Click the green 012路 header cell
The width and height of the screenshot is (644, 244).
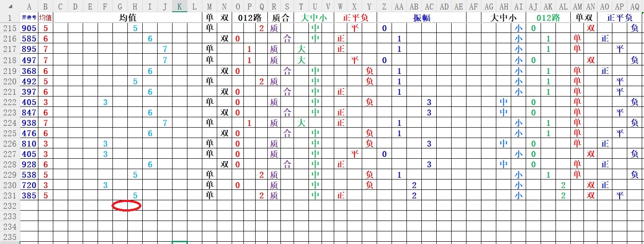(x=548, y=18)
